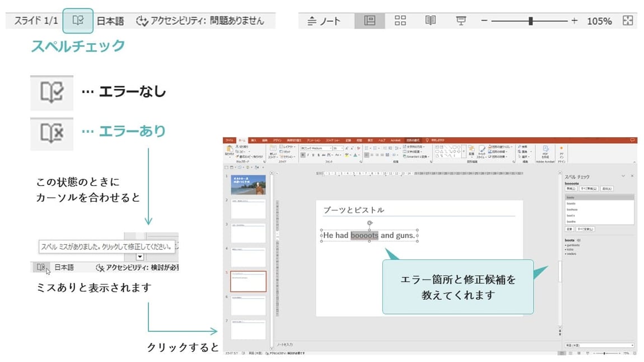
Task: Start slide show from the status bar icon
Action: (461, 20)
